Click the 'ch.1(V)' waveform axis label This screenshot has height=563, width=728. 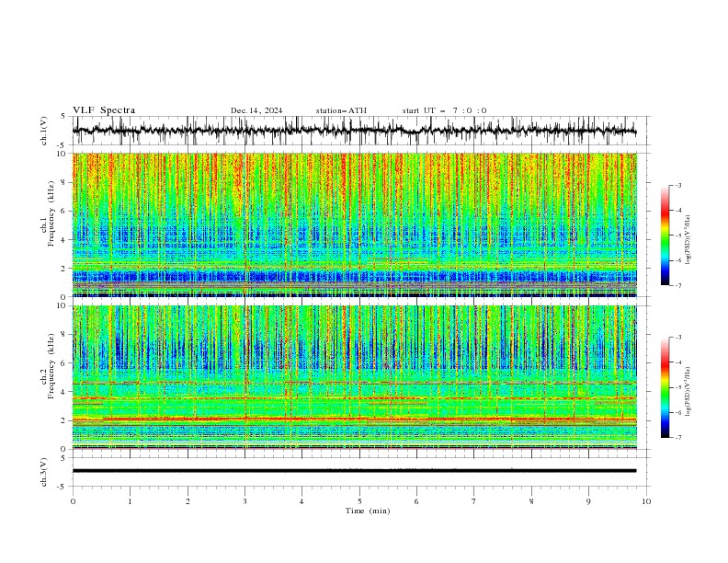[x=44, y=131]
